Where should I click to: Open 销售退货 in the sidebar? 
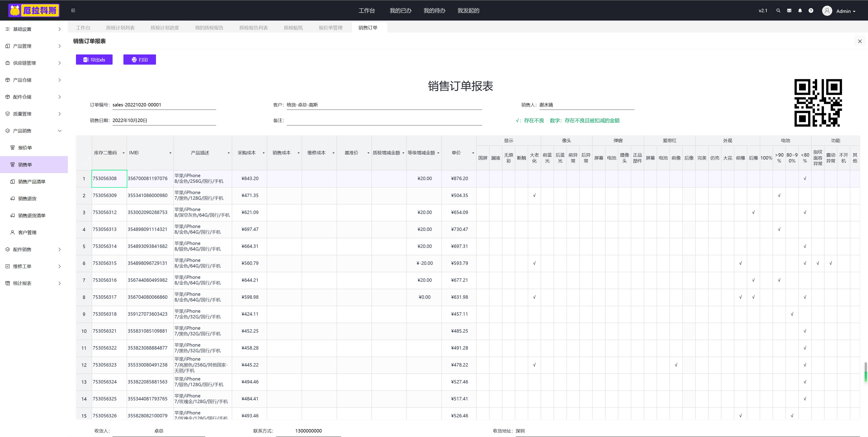tap(27, 198)
